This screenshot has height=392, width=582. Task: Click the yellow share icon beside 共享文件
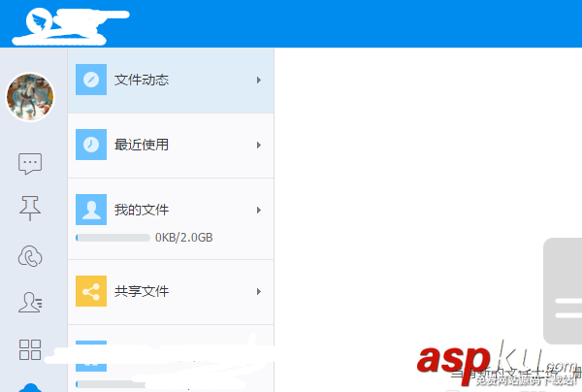(91, 291)
